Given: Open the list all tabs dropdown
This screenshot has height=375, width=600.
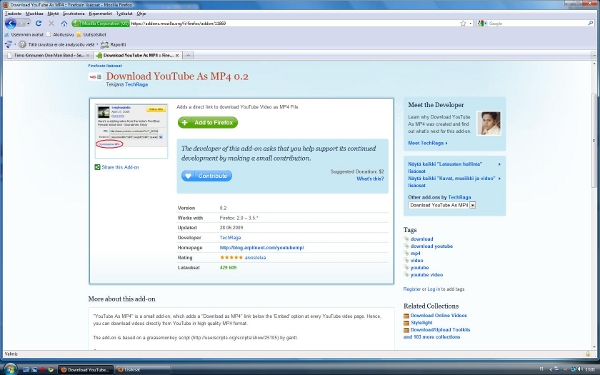Looking at the screenshot, I should pos(594,55).
